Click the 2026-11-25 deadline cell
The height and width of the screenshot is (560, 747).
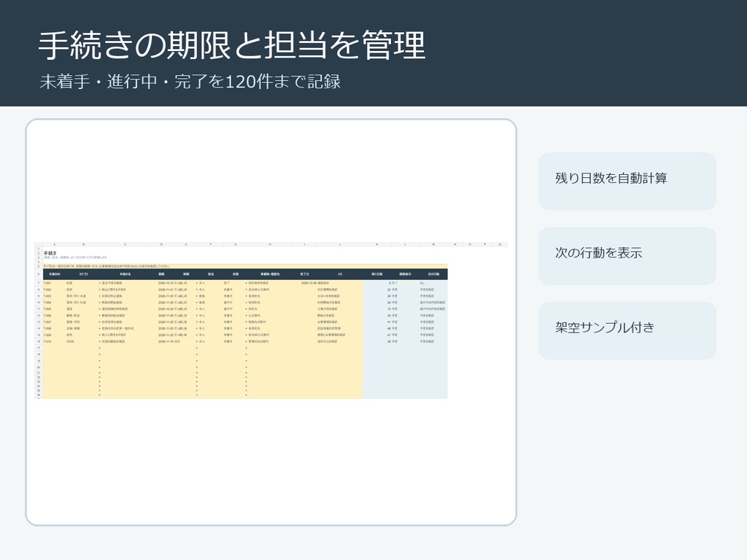(x=166, y=329)
